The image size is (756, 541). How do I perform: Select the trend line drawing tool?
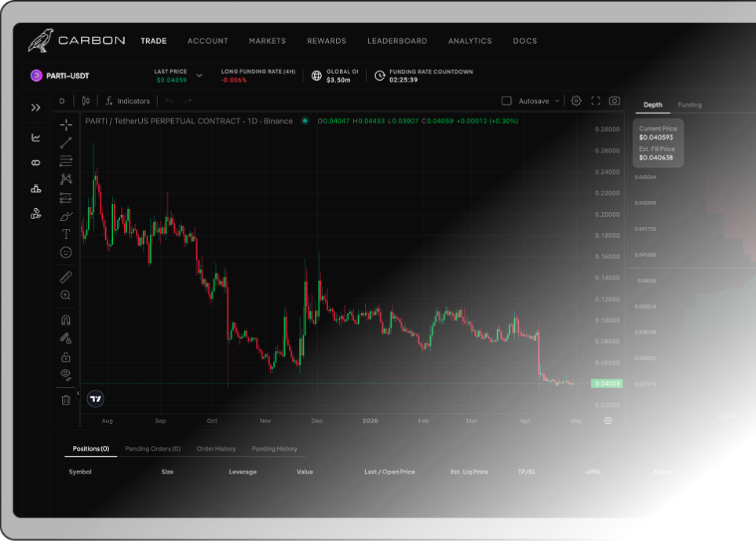coord(66,143)
